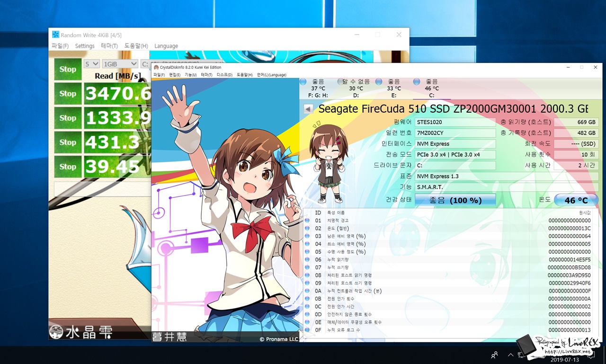Screen dimensions: 606x364
Task: Open the 도움말(H) menu in CrystalDiskInfo
Action: pyautogui.click(x=245, y=75)
